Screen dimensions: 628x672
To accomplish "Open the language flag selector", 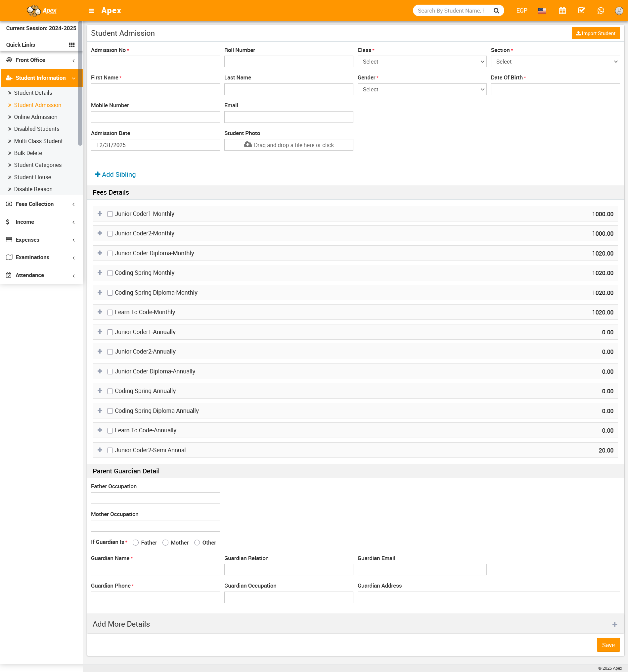I will click(542, 11).
